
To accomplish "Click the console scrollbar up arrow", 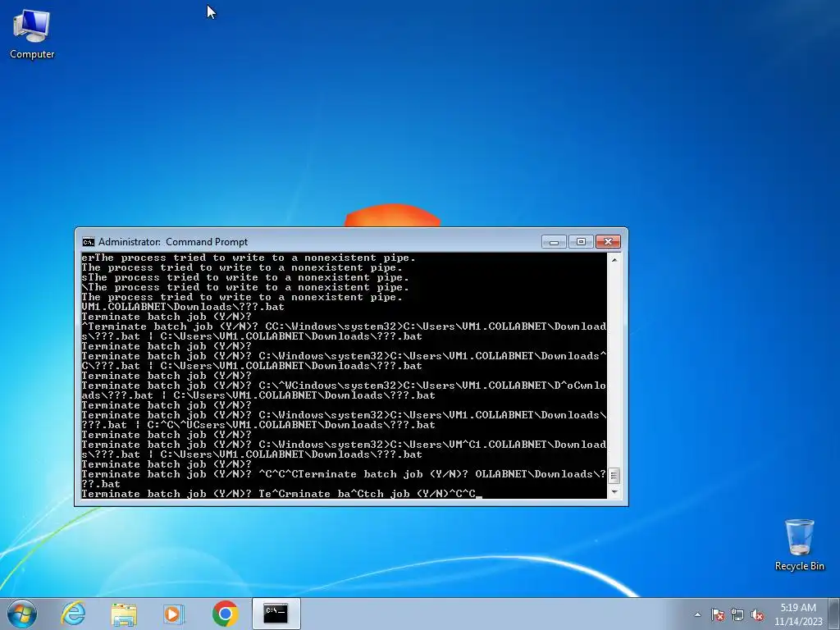I will click(x=614, y=259).
